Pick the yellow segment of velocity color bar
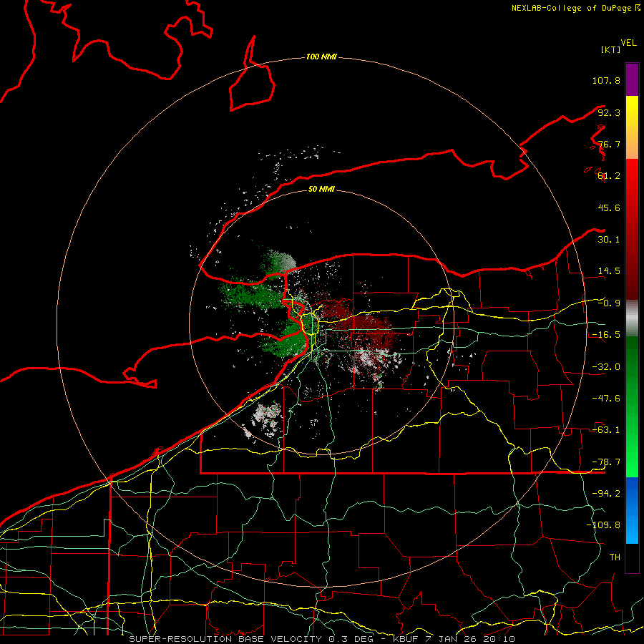Viewport: 644px width, 644px height. click(x=632, y=111)
